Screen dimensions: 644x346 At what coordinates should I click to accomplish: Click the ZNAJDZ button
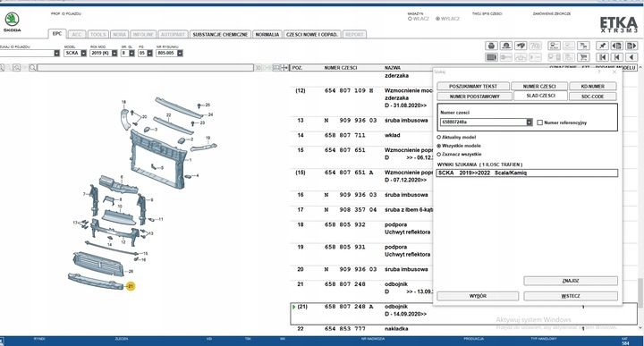571,281
